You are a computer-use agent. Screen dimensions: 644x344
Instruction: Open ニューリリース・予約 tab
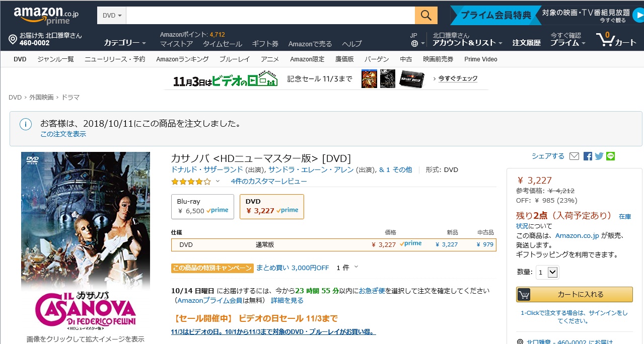pyautogui.click(x=115, y=59)
